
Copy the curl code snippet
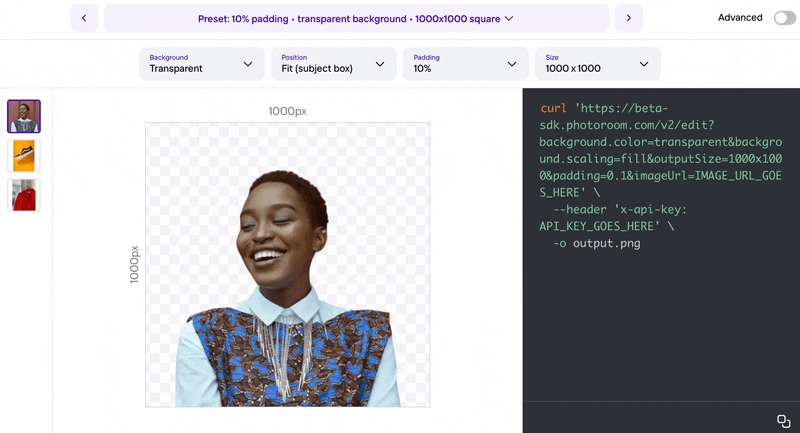pos(783,420)
